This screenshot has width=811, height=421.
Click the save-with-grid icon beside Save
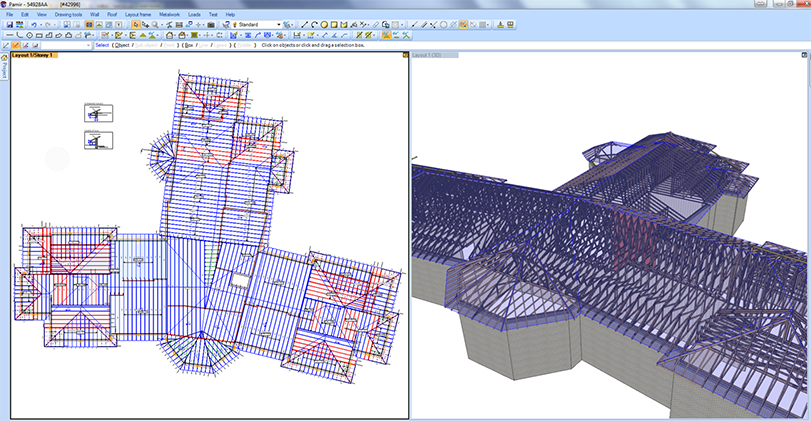tap(20, 24)
